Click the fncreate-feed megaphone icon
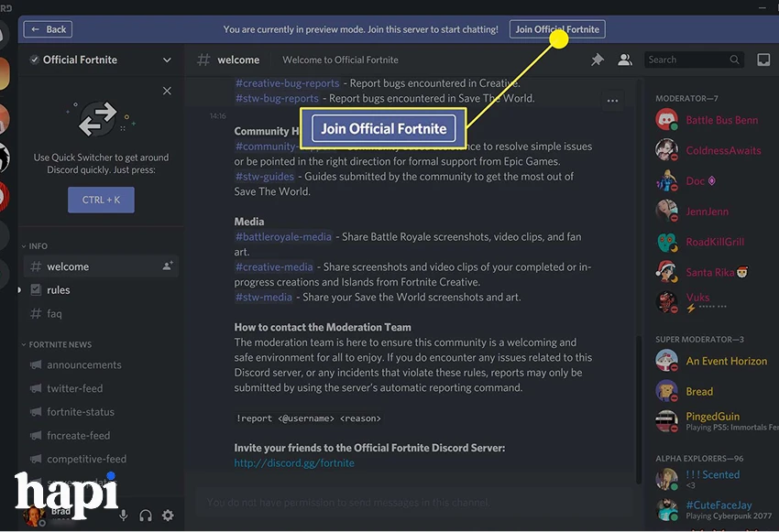 [x=36, y=436]
